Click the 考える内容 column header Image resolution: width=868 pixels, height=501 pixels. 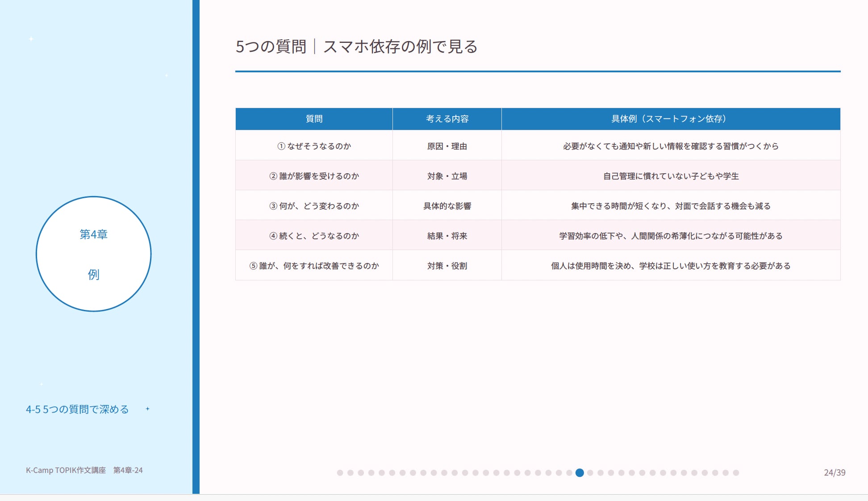coord(447,119)
